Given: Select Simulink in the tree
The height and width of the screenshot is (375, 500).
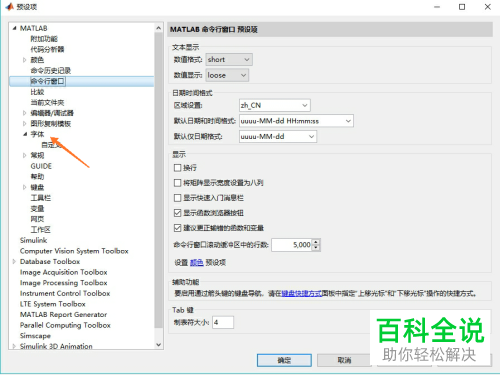Looking at the screenshot, I should coord(33,240).
